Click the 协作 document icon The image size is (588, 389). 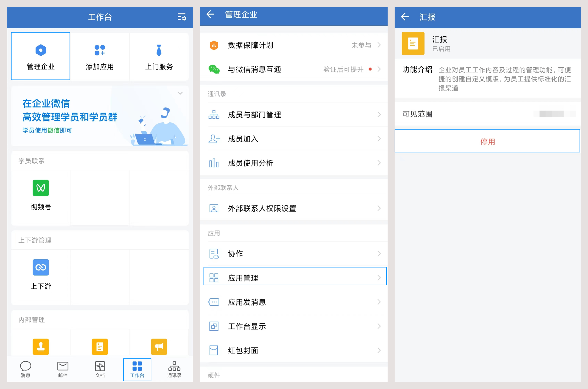[214, 254]
